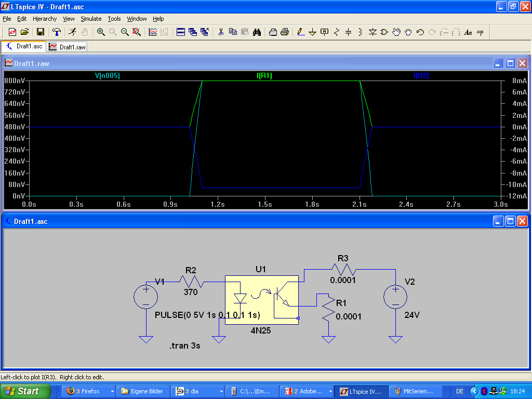Click the I(R1) trace label
Image resolution: width=532 pixels, height=399 pixels.
[x=264, y=75]
